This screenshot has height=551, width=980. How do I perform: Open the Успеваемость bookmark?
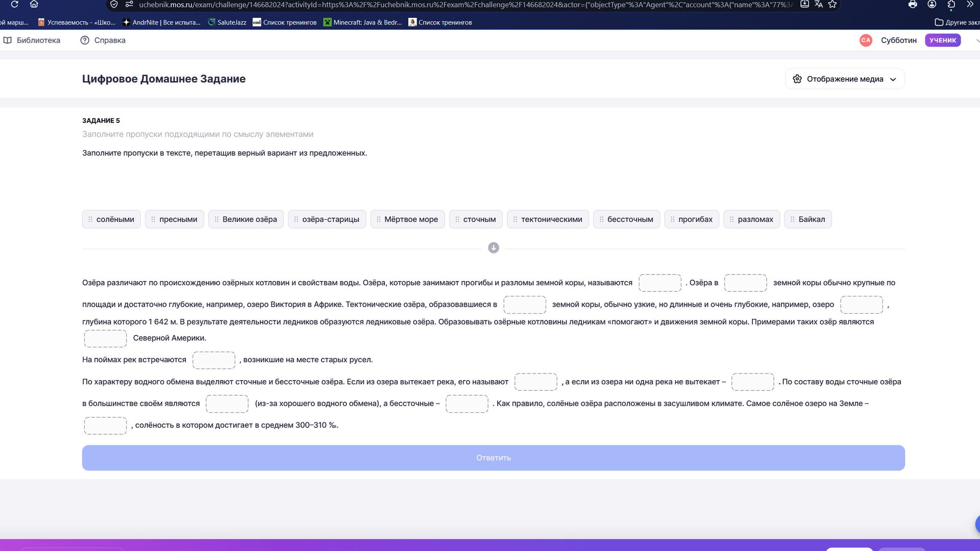(77, 22)
